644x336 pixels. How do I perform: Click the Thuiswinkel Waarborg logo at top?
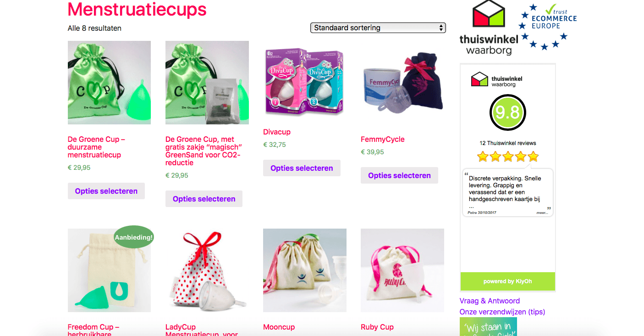[x=489, y=28]
